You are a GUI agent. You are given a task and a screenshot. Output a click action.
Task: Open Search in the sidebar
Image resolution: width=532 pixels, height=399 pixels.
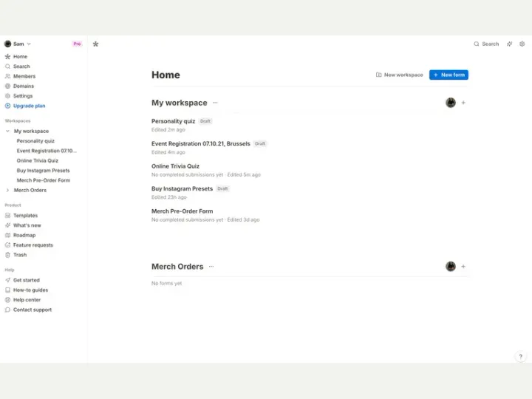pos(21,66)
